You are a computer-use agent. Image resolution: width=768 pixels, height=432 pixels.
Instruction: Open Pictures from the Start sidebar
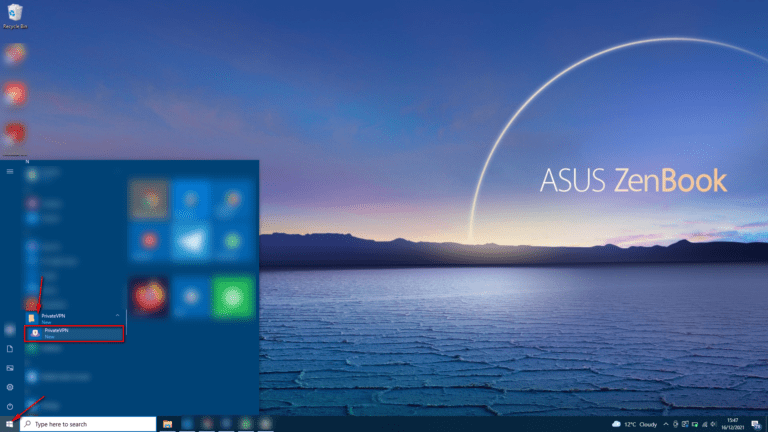click(10, 368)
